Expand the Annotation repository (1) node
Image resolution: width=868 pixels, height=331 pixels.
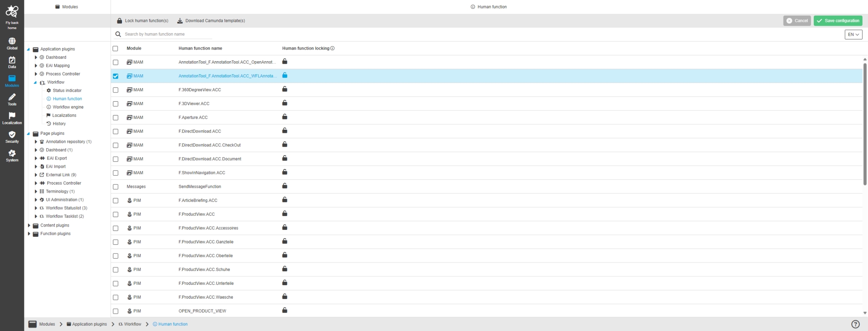(36, 142)
